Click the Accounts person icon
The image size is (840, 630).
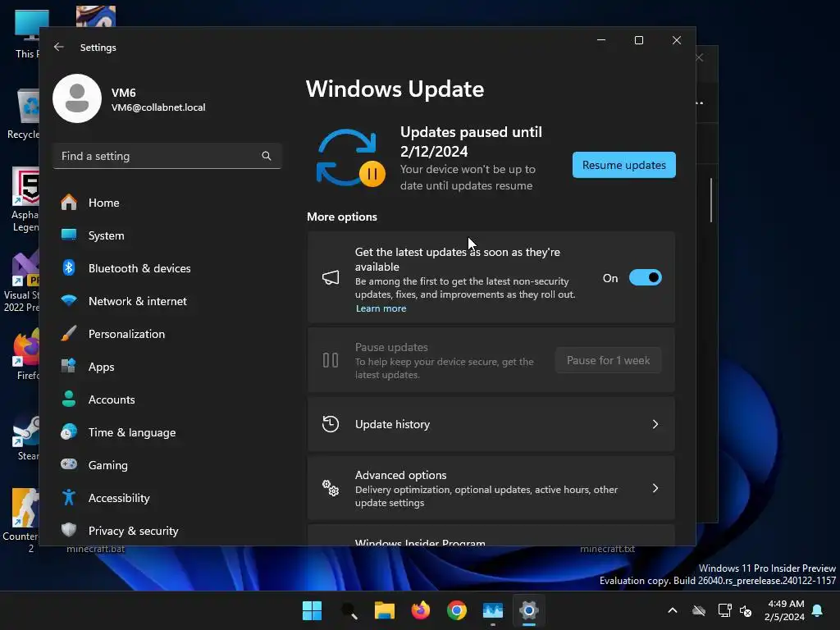coord(69,399)
